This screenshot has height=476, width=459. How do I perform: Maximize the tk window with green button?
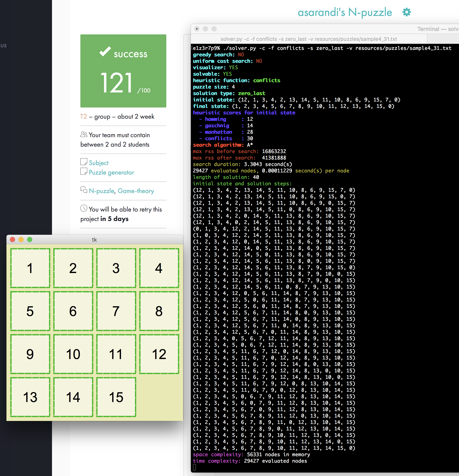30,240
